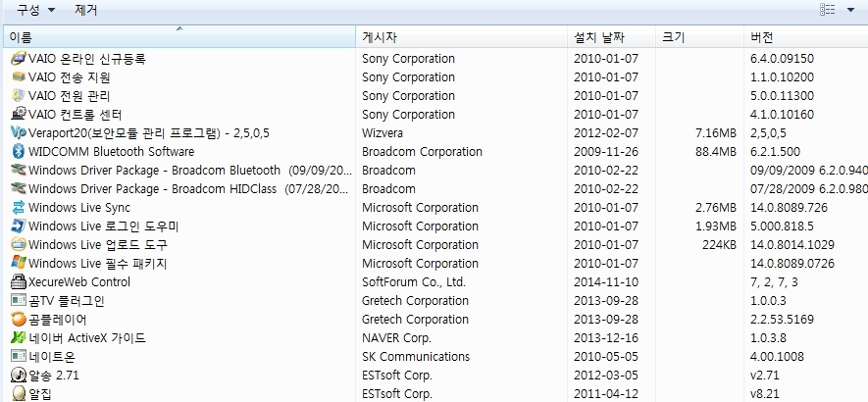Select the 알집 program icon

pyautogui.click(x=18, y=393)
